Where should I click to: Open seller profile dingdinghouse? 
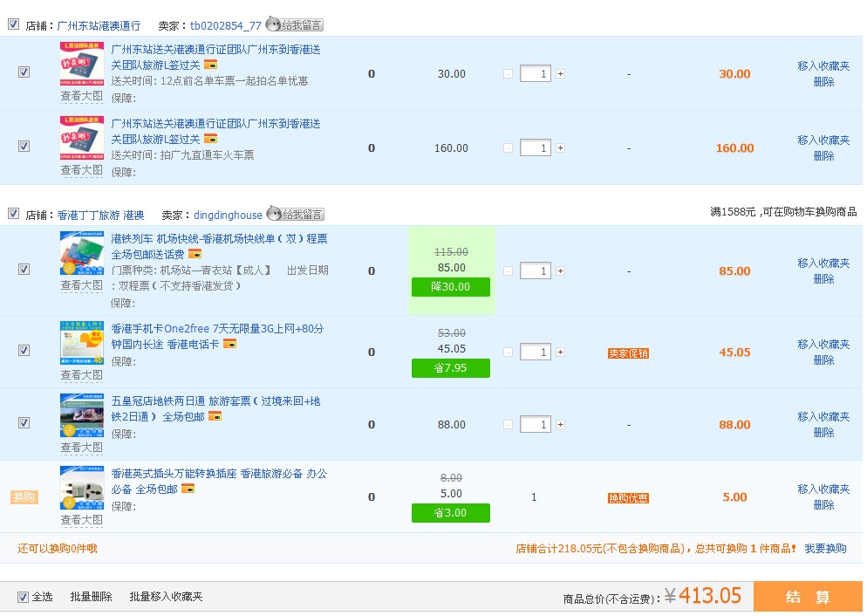pyautogui.click(x=228, y=216)
